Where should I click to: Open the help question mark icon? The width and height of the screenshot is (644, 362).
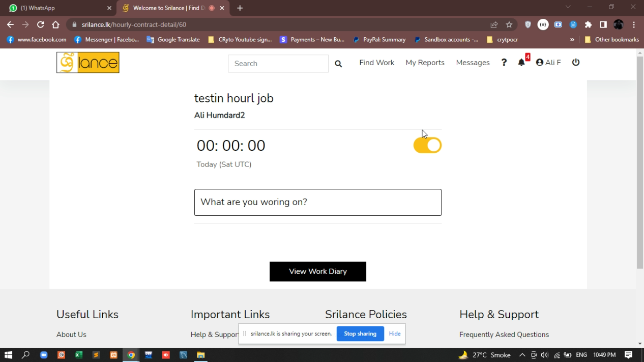pyautogui.click(x=504, y=63)
